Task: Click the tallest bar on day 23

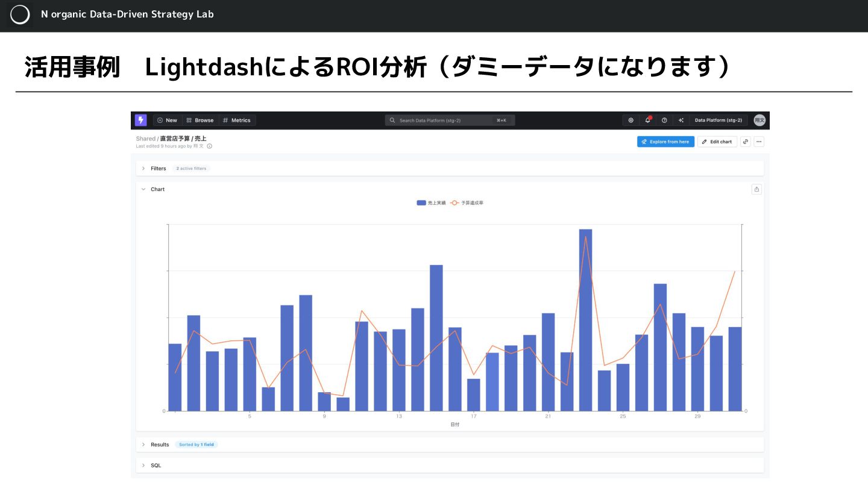Action: 585,320
